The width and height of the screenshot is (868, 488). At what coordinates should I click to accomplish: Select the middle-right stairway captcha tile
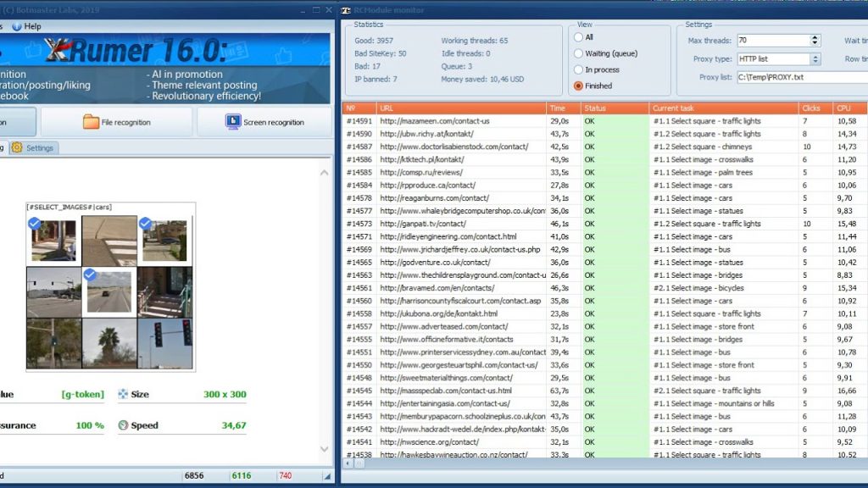[165, 292]
